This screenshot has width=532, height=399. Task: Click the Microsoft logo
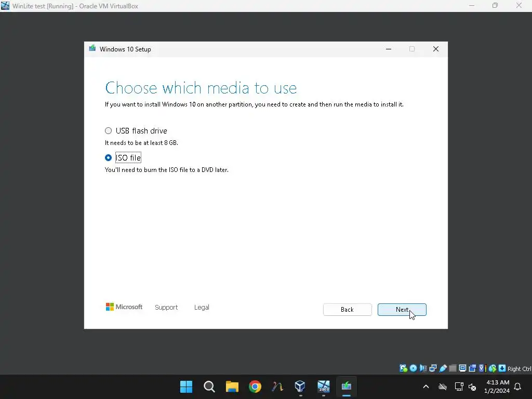click(124, 307)
